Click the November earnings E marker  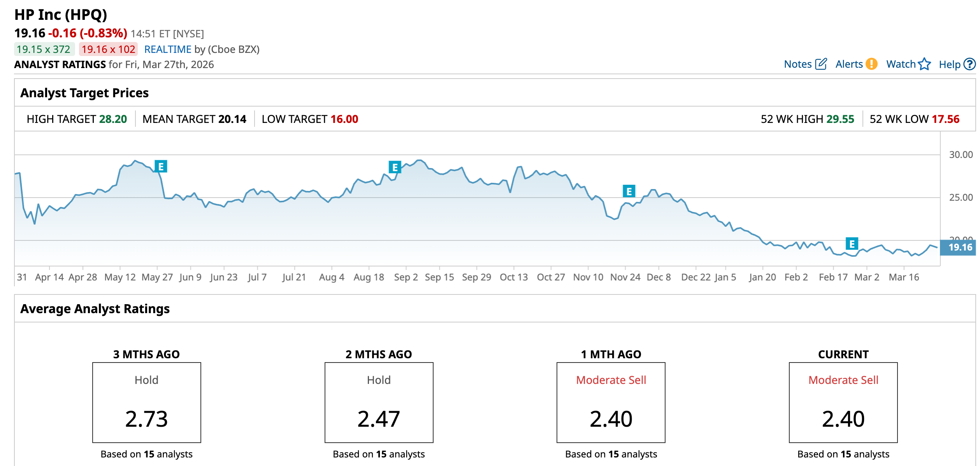629,191
